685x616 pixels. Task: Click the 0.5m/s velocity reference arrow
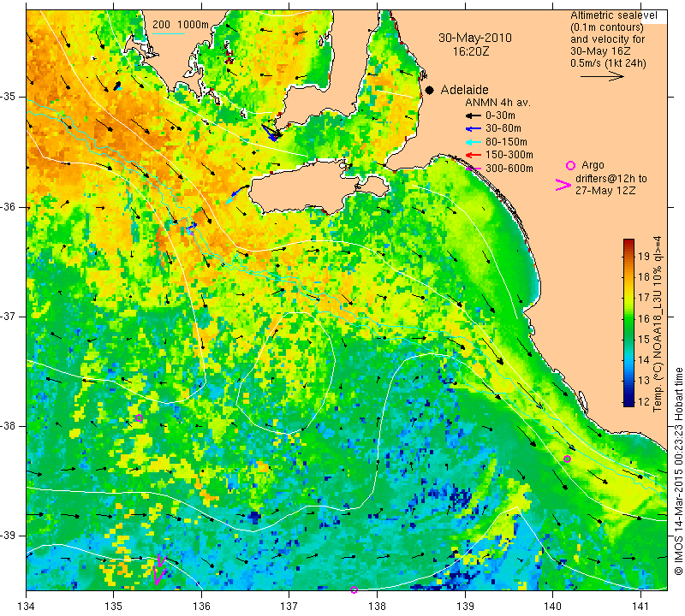(603, 76)
